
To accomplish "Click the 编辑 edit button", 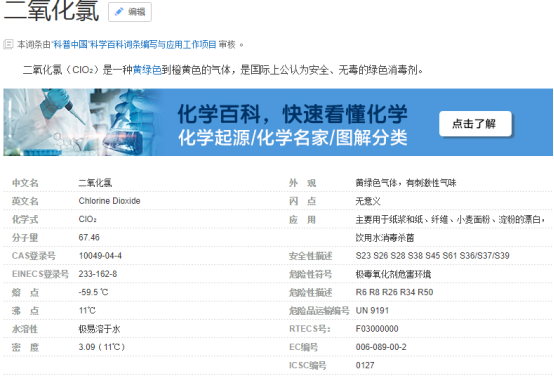I will coord(130,12).
